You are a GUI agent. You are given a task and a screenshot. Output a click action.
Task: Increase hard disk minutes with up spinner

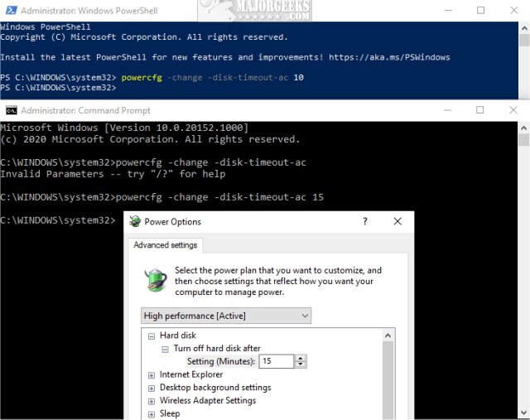pyautogui.click(x=300, y=358)
